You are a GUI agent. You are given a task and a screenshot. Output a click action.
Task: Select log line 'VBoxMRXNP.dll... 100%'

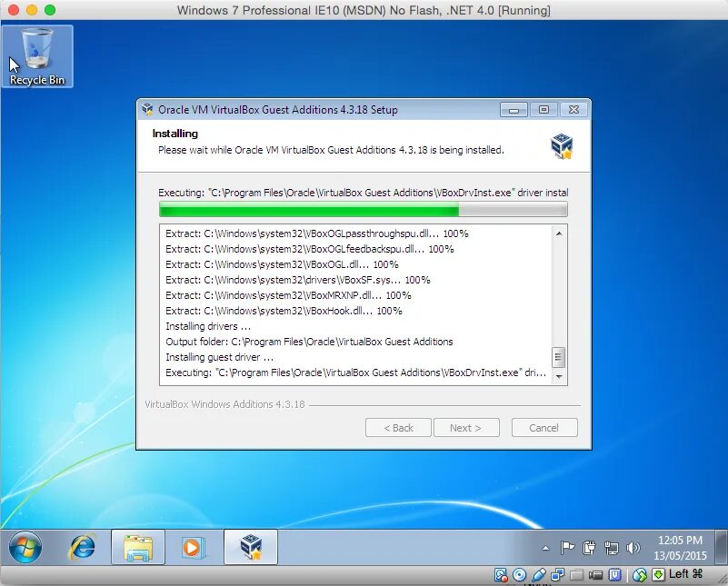288,295
